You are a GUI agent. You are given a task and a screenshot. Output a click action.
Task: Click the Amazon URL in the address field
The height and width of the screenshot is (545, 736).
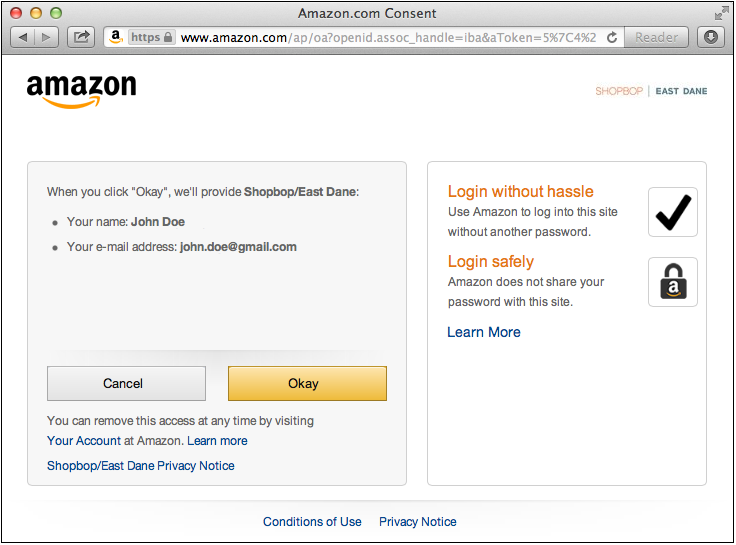coord(388,37)
